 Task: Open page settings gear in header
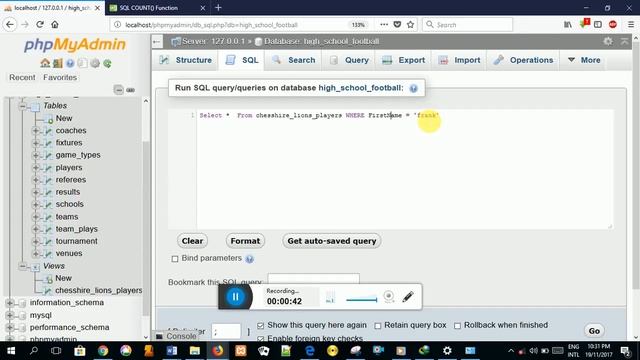(608, 41)
